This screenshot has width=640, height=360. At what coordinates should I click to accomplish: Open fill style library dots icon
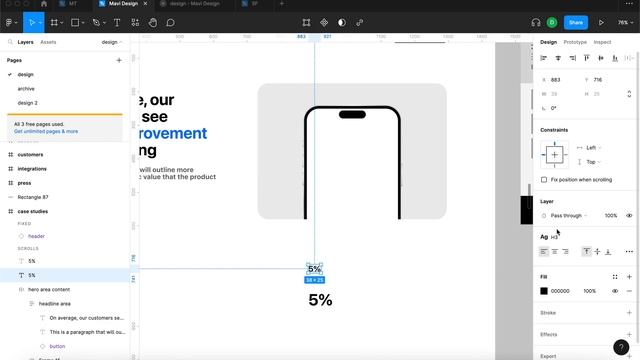coord(615,277)
